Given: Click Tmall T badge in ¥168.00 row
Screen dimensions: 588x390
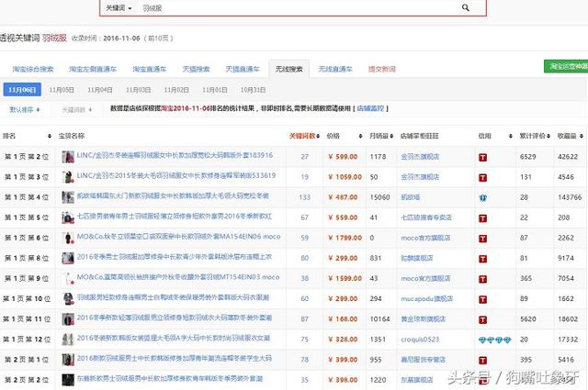Looking at the screenshot, I should (x=482, y=319).
